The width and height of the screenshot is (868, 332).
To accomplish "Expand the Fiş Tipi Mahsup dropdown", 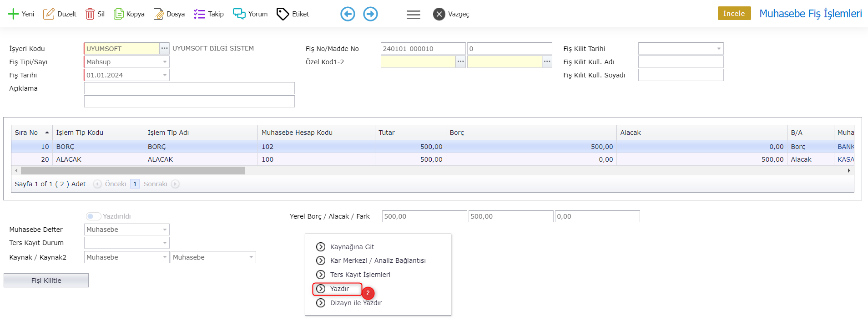I will pyautogui.click(x=165, y=62).
